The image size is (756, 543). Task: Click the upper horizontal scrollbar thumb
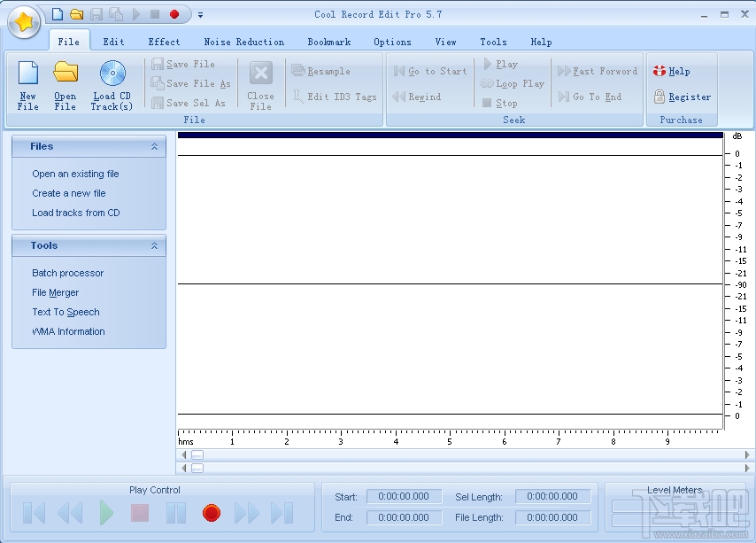coord(197,454)
